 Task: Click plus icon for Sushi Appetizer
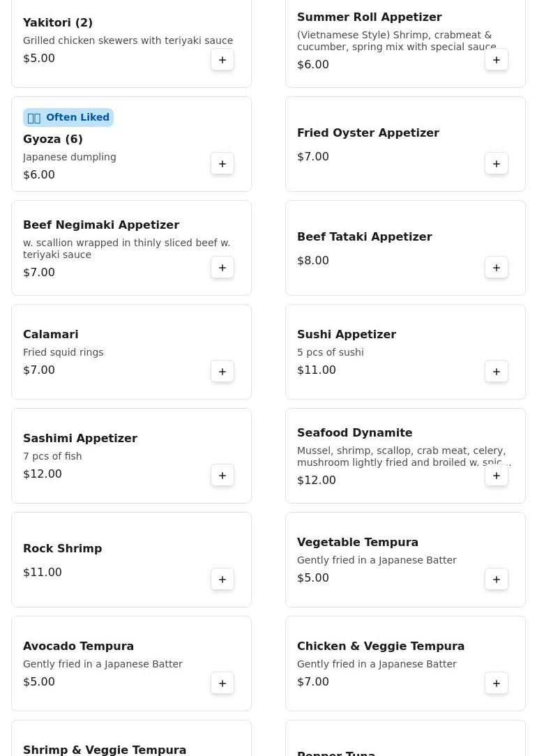(497, 372)
